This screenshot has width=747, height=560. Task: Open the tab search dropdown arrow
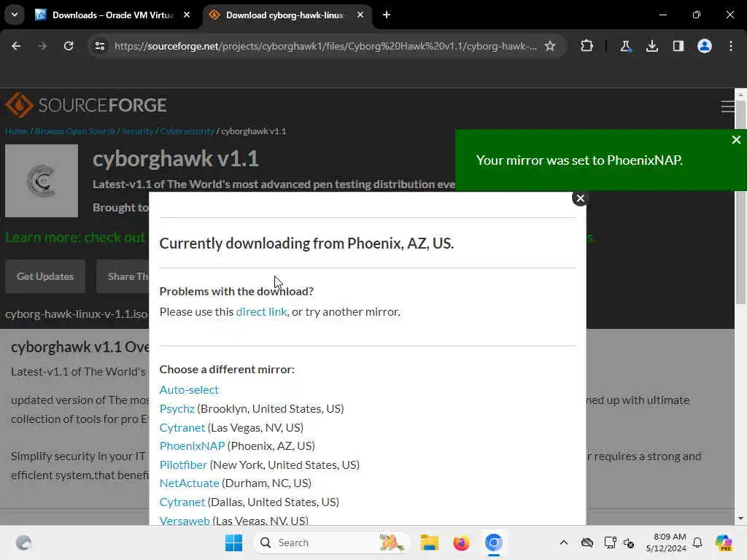pos(15,15)
